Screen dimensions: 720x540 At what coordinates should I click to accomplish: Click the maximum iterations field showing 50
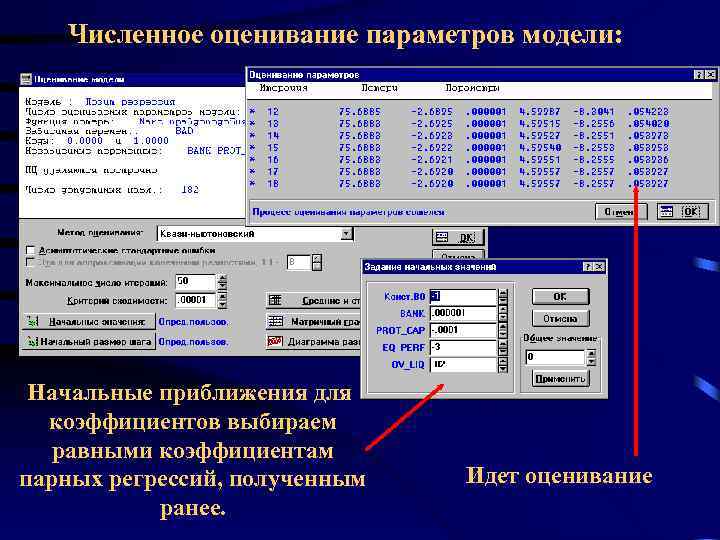click(195, 282)
